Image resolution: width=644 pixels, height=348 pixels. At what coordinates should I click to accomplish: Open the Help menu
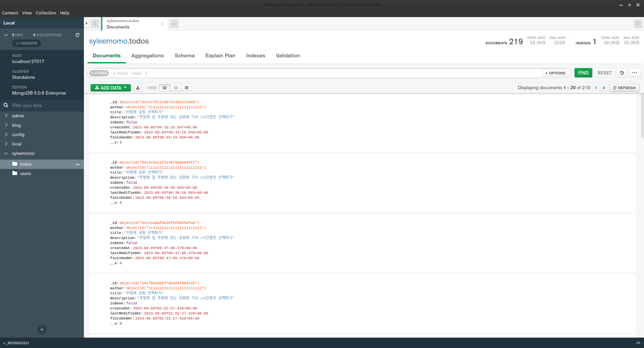tap(65, 13)
